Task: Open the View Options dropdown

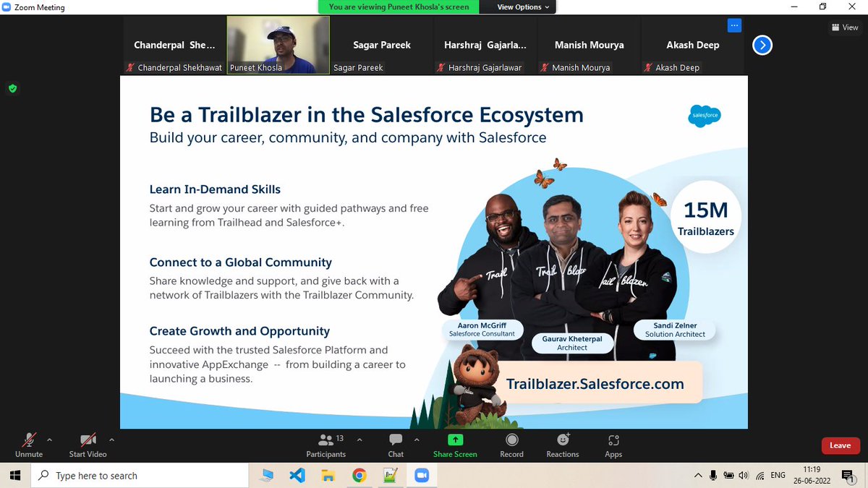Action: click(x=523, y=7)
